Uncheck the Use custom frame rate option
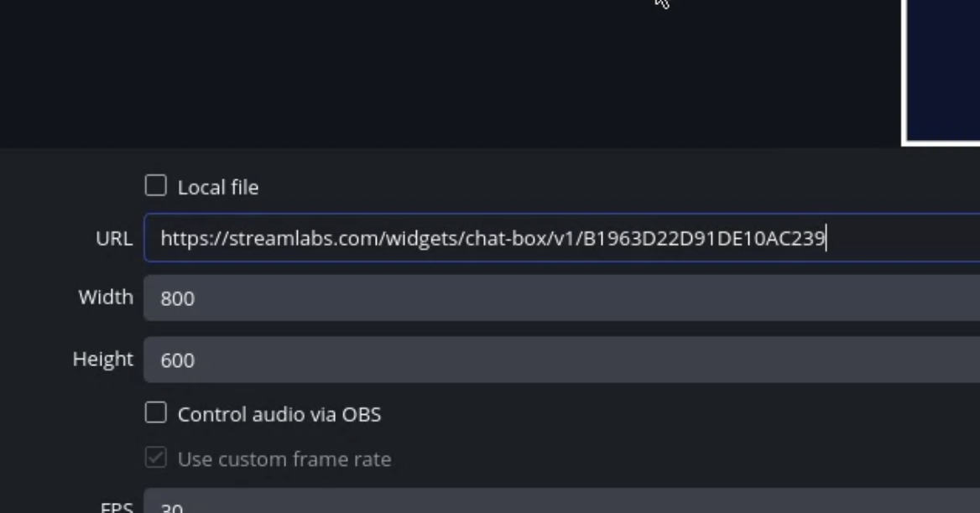This screenshot has height=513, width=980. pyautogui.click(x=155, y=457)
